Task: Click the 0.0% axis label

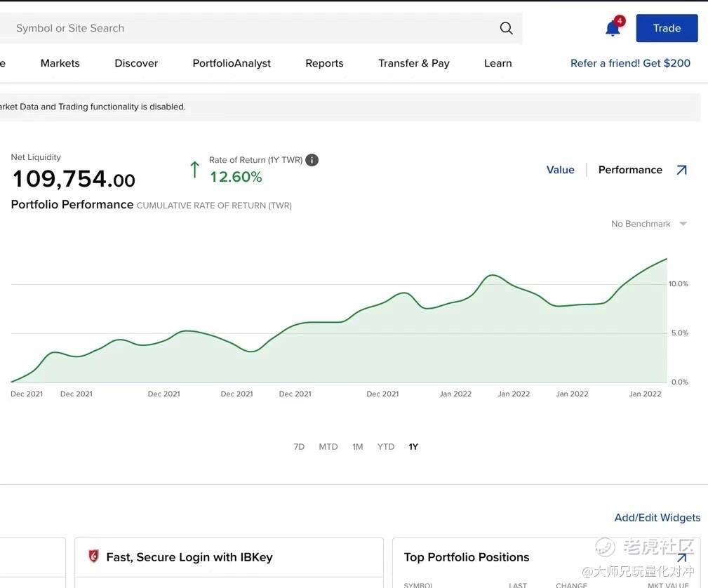Action: [x=679, y=382]
